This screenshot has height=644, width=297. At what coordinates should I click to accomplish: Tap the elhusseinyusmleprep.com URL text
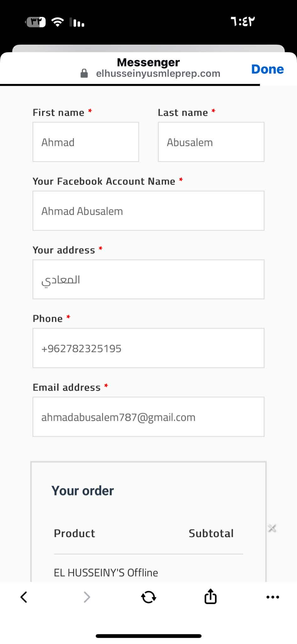[158, 74]
